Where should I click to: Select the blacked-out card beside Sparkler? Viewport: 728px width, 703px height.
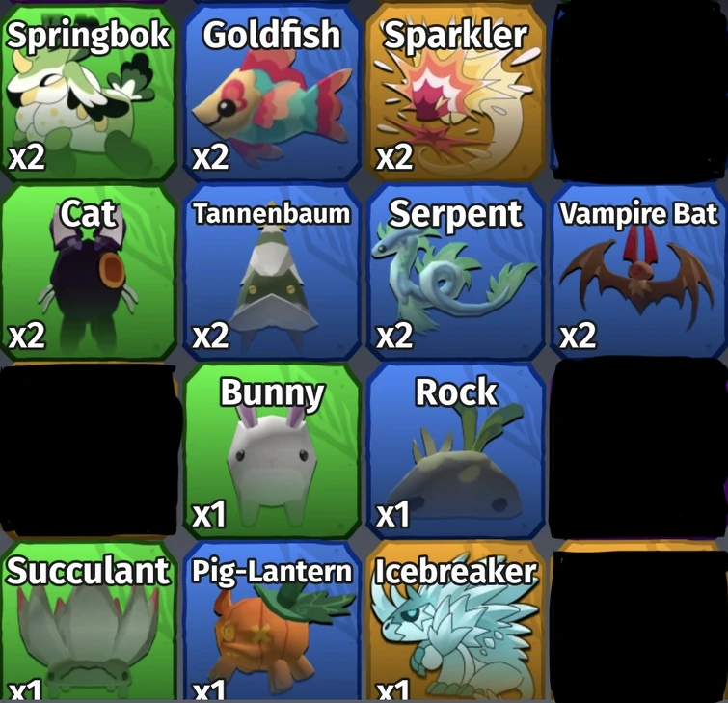[x=639, y=91]
